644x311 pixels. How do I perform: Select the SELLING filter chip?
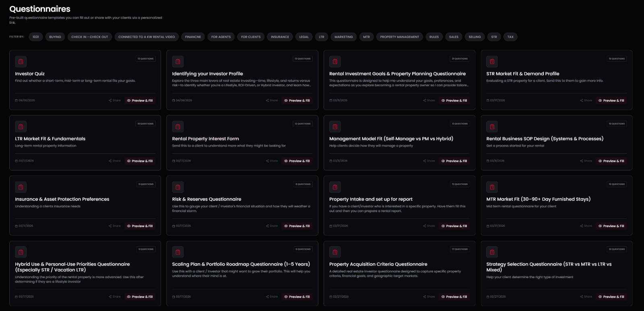475,37
